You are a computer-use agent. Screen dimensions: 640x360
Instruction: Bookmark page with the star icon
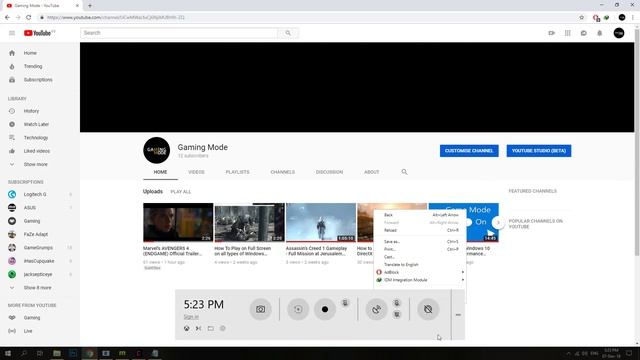582,18
